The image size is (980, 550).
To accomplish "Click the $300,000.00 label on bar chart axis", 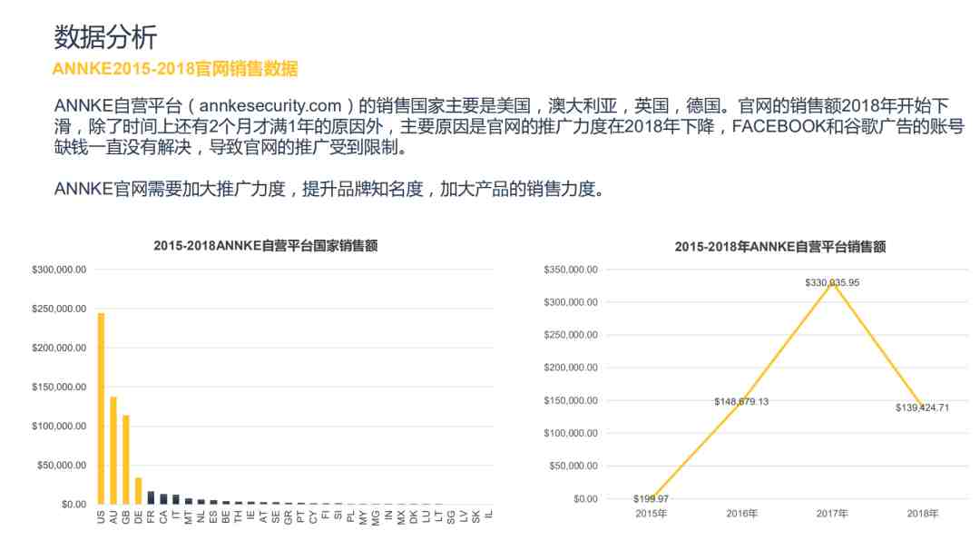I will point(59,270).
